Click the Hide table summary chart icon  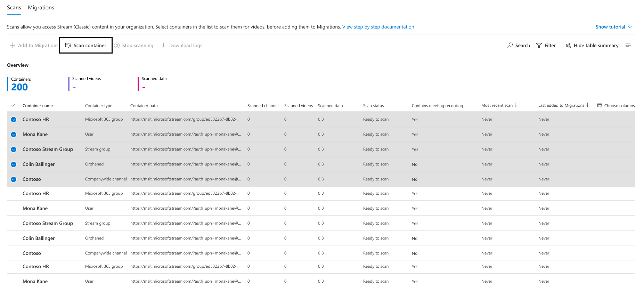[x=568, y=46]
